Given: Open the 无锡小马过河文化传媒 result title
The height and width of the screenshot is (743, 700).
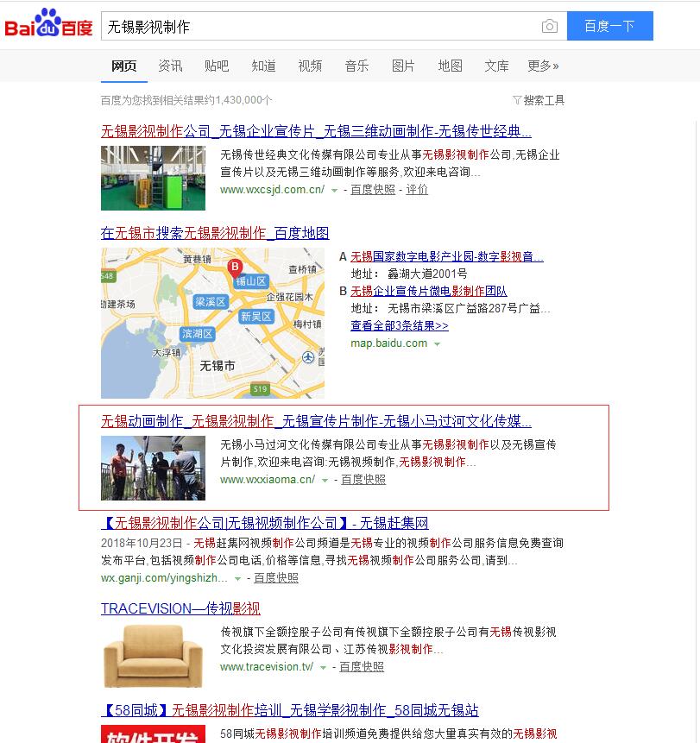Looking at the screenshot, I should pyautogui.click(x=316, y=421).
